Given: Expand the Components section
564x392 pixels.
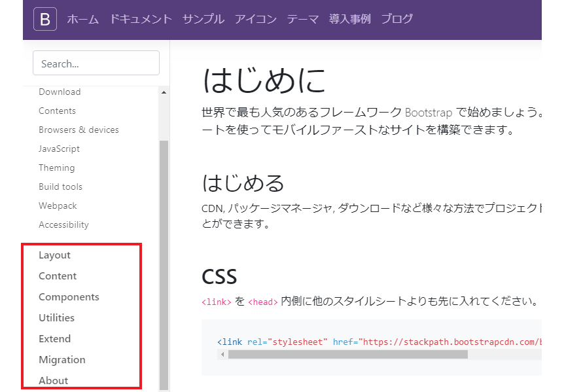Looking at the screenshot, I should tap(69, 297).
